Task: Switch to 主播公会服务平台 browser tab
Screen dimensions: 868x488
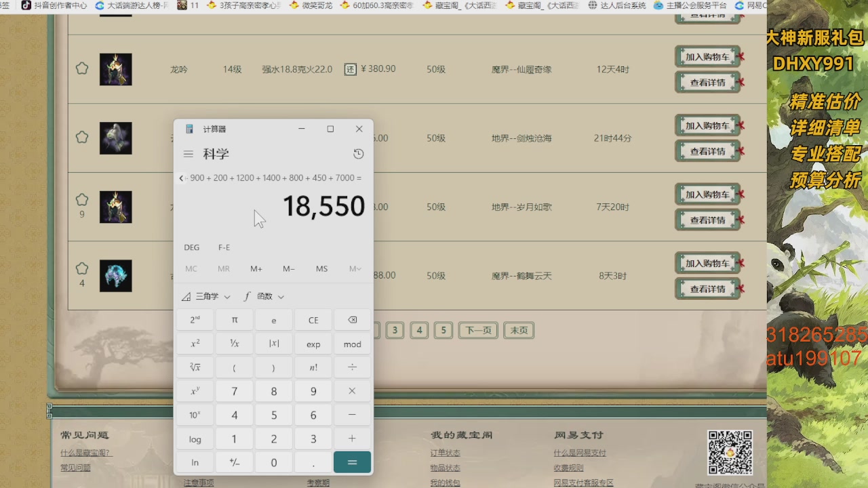Action: click(x=690, y=5)
